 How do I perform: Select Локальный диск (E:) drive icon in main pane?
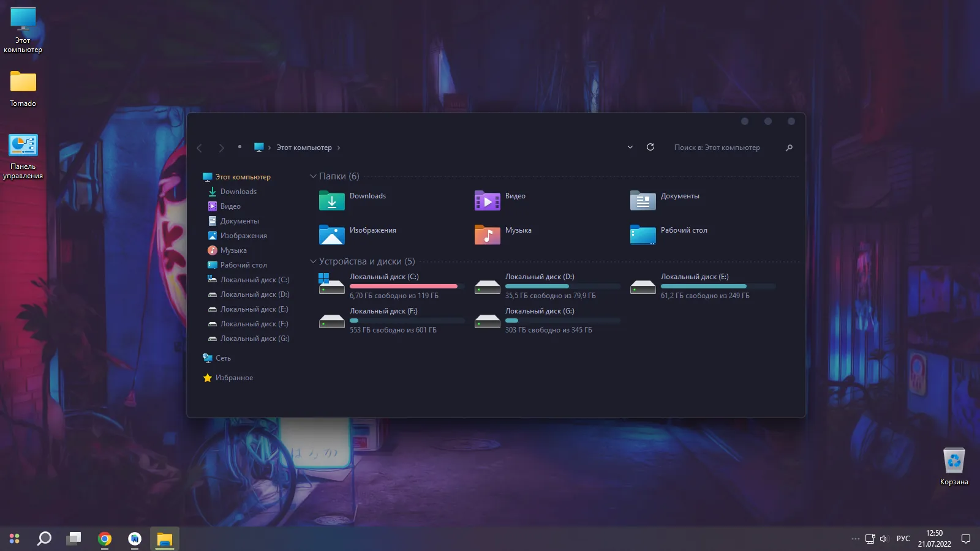pyautogui.click(x=643, y=287)
